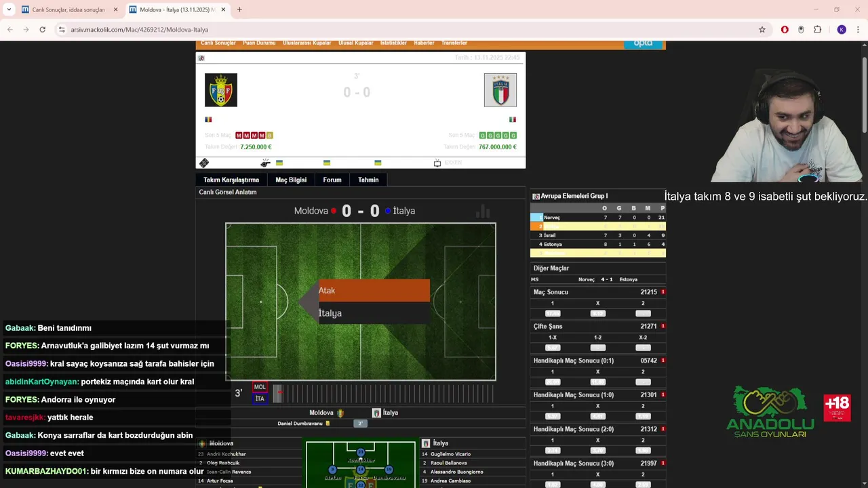This screenshot has width=868, height=488.
Task: Open the red Opera extension icon
Action: click(x=785, y=30)
